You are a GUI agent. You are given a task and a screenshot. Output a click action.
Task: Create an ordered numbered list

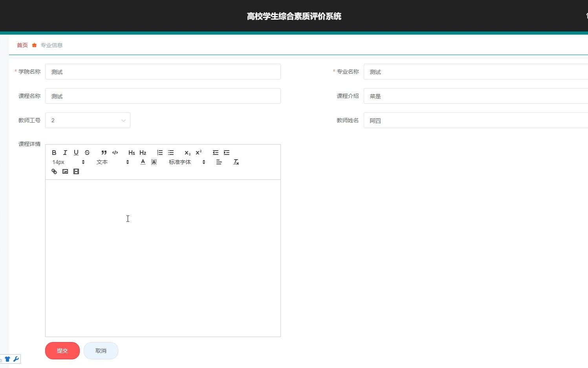160,153
